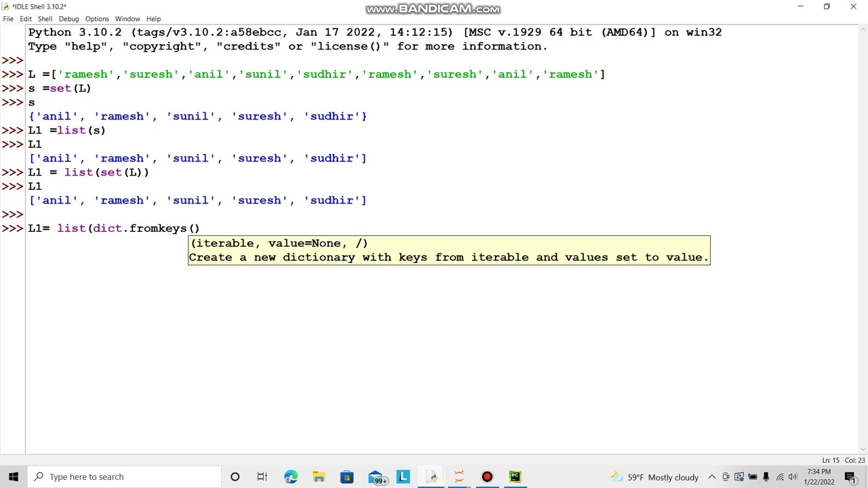Click the taskbar search box
This screenshot has width=868, height=488.
pyautogui.click(x=124, y=476)
